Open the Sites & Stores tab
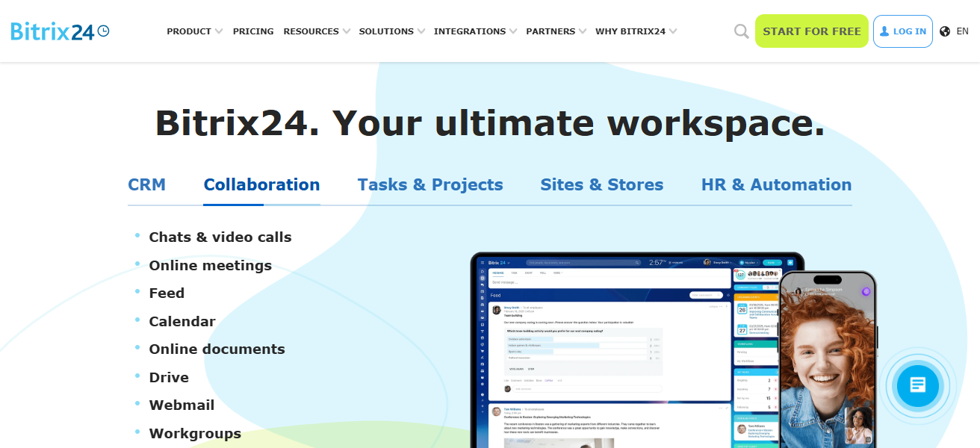Viewport: 980px width, 448px height. point(601,184)
